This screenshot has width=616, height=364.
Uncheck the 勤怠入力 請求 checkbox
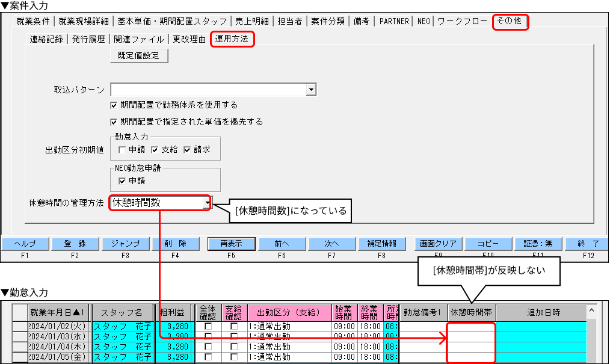pos(188,150)
